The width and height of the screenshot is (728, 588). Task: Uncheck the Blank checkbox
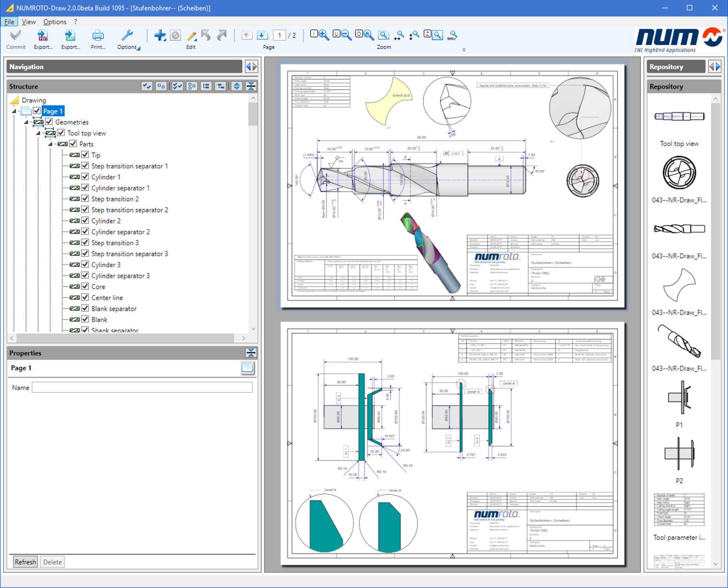pyautogui.click(x=85, y=319)
